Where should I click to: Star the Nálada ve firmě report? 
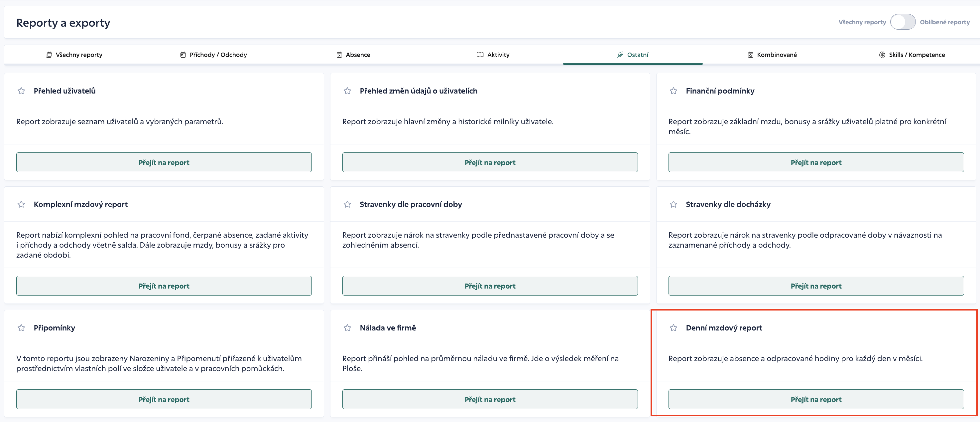347,327
